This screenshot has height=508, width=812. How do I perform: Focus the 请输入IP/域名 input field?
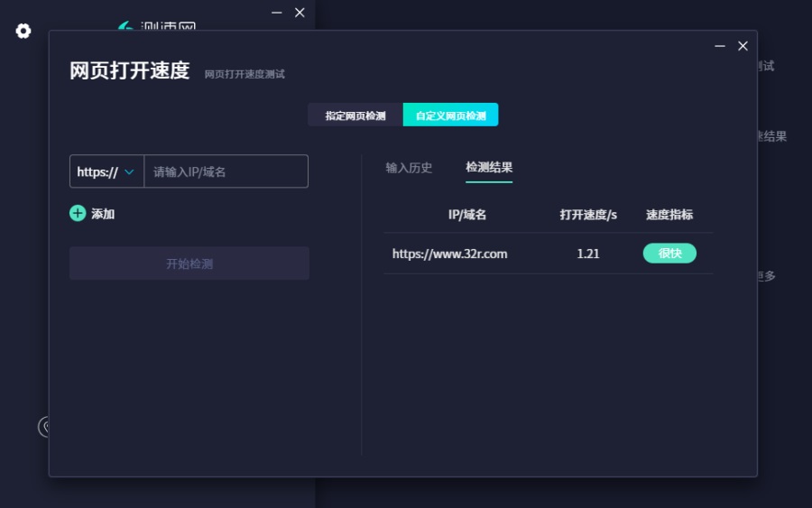226,171
